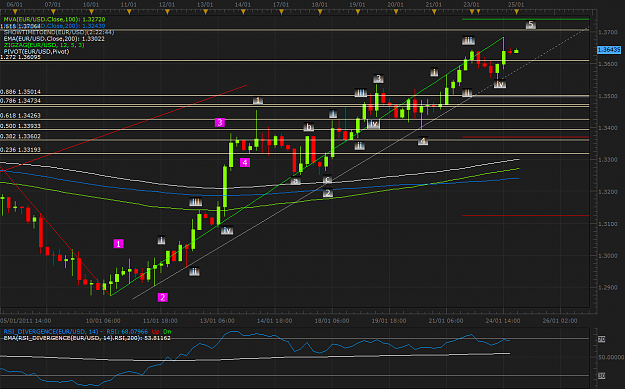625x389 pixels.
Task: Select the grey wave label 1 above 14/01 candle wick
Action: (x=258, y=100)
